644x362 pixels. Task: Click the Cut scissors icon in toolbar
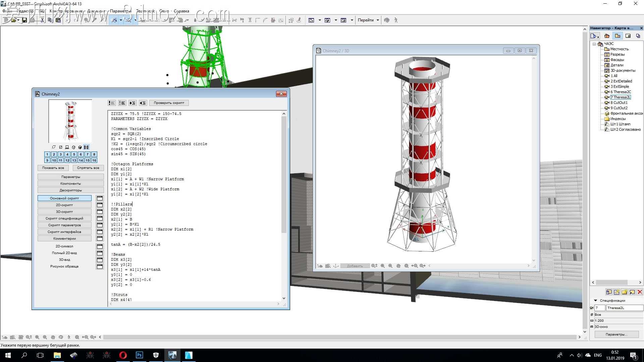click(x=42, y=20)
